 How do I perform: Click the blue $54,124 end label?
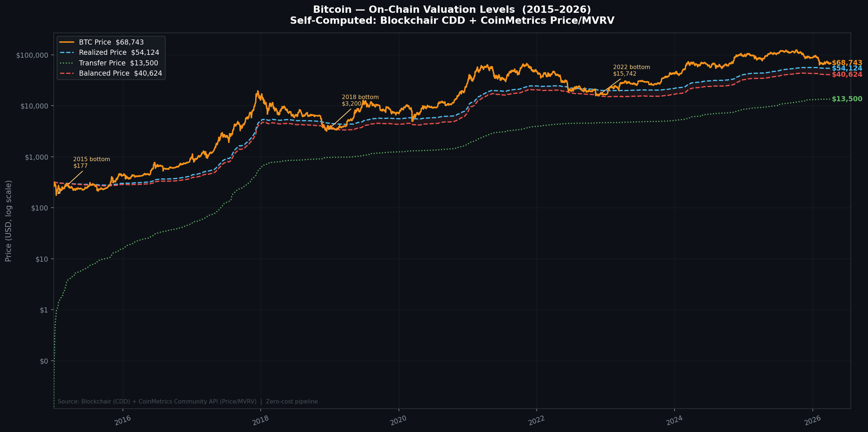(x=847, y=68)
